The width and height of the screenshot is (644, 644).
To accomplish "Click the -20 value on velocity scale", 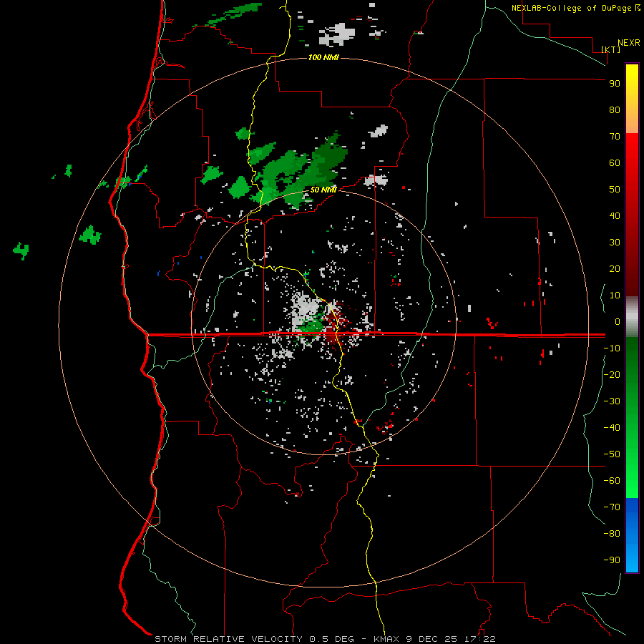I will (612, 375).
